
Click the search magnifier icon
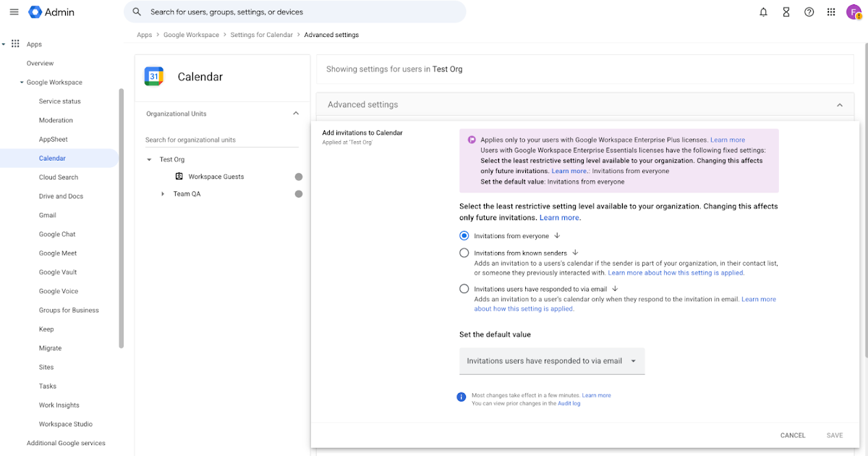coord(137,12)
